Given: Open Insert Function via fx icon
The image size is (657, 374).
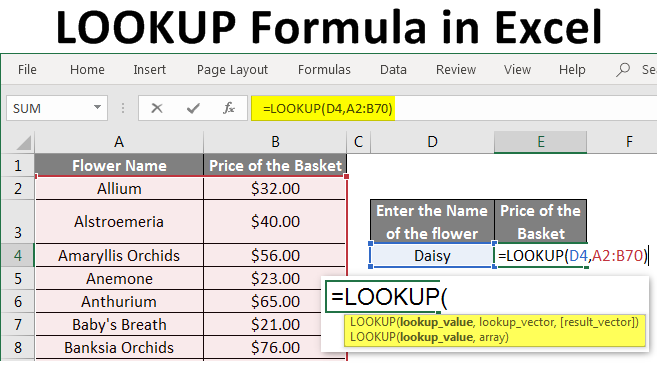Looking at the screenshot, I should click(229, 108).
